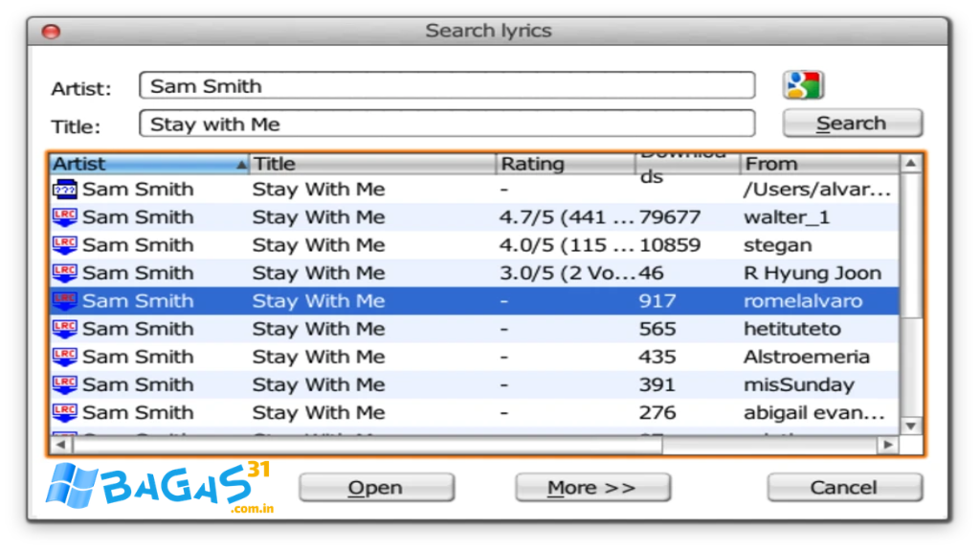
Task: Click LRC icon in hetituteto row
Action: point(64,329)
